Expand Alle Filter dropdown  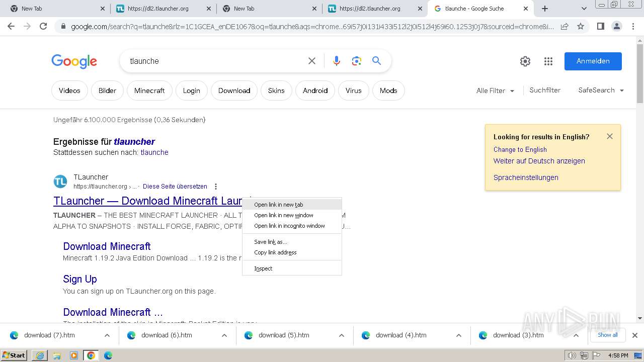[496, 90]
